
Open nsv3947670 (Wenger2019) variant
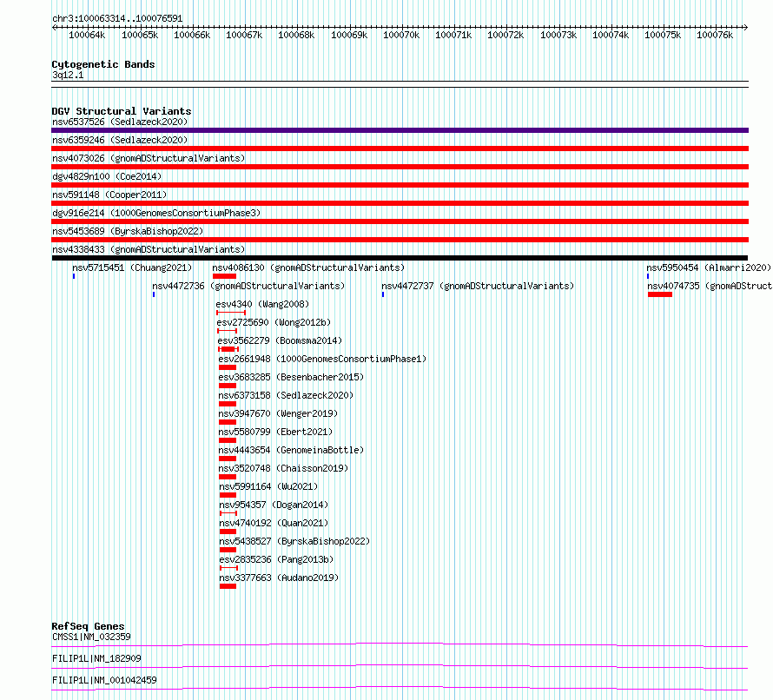coord(278,413)
